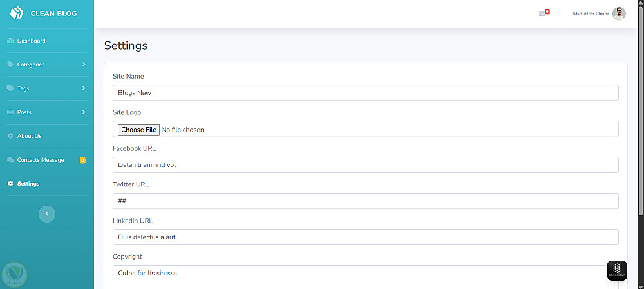Viewport: 644px width, 289px height.
Task: Open the Abdullah Omar user name dropdown
Action: 590,14
